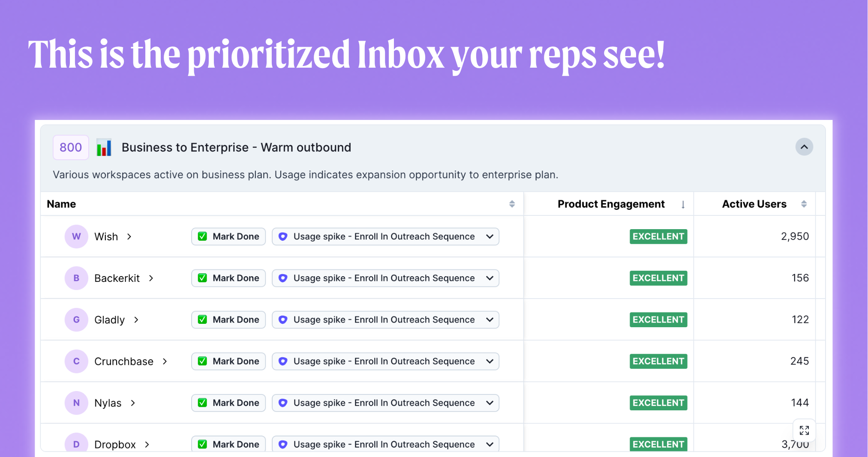The height and width of the screenshot is (457, 868).
Task: Click the section title Business to Enterprise
Action: coord(236,147)
